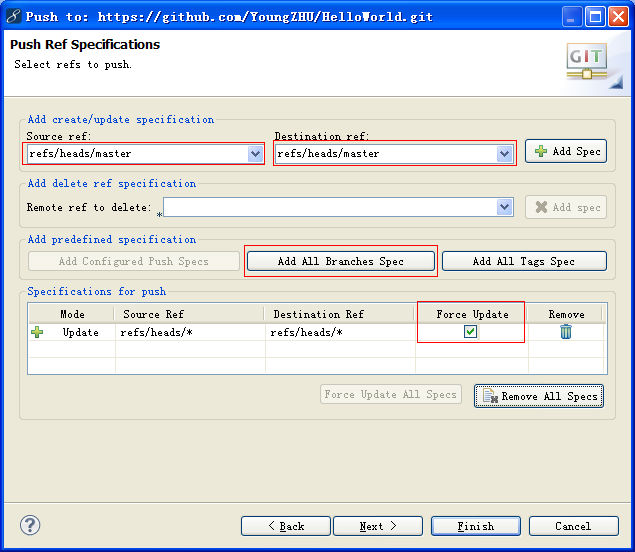Screen dimensions: 635x552
Task: Go Back to previous wizard page
Action: point(286,526)
